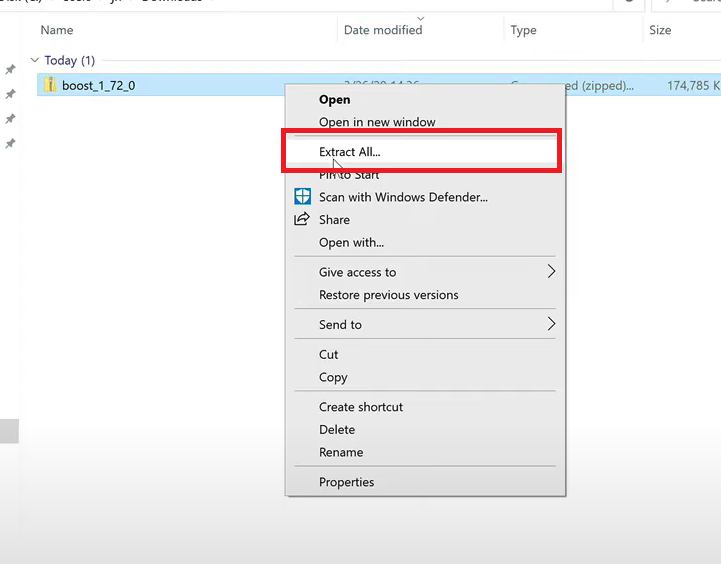Click the Windows Defender shield icon
721x564 pixels.
(302, 196)
